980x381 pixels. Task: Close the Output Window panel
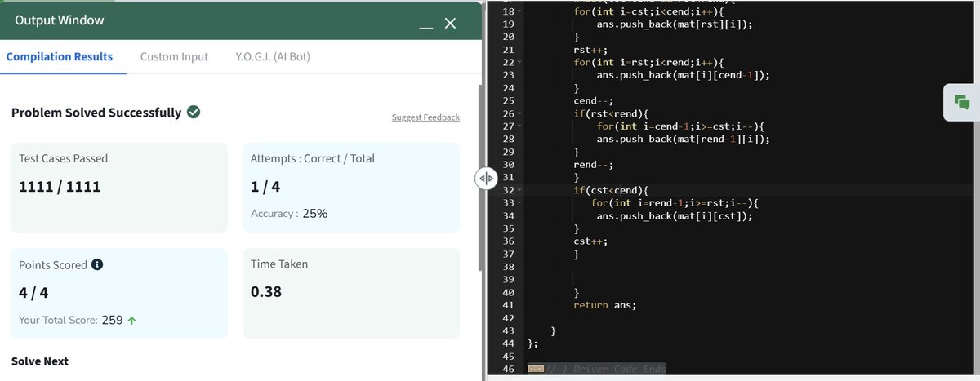(x=450, y=23)
